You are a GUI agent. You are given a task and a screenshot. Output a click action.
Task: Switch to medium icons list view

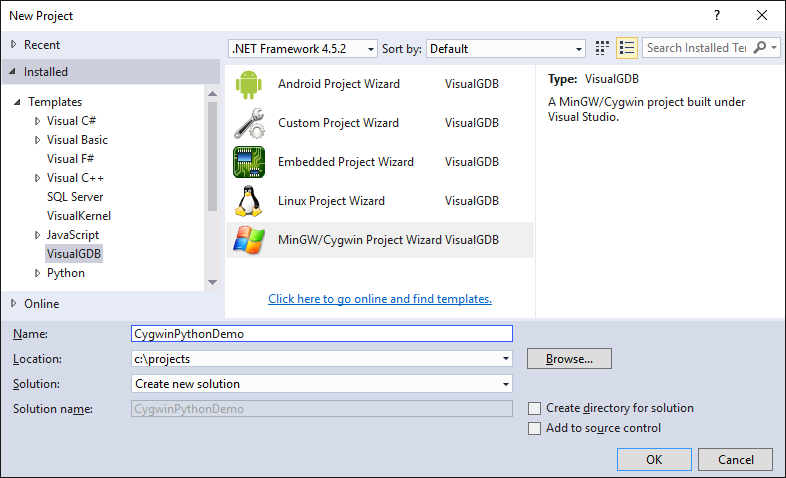coord(627,48)
